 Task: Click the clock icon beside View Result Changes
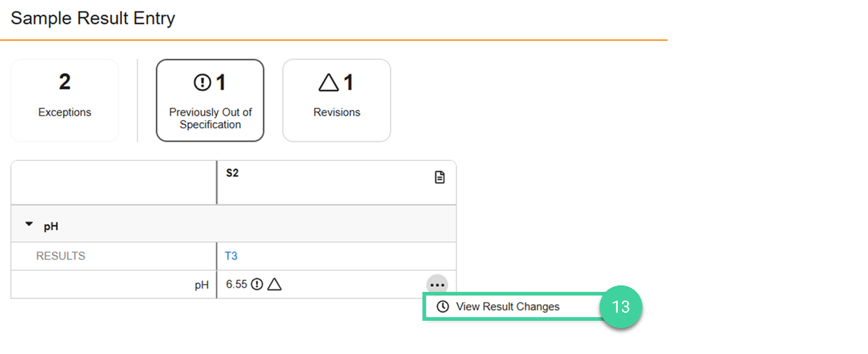click(x=443, y=307)
